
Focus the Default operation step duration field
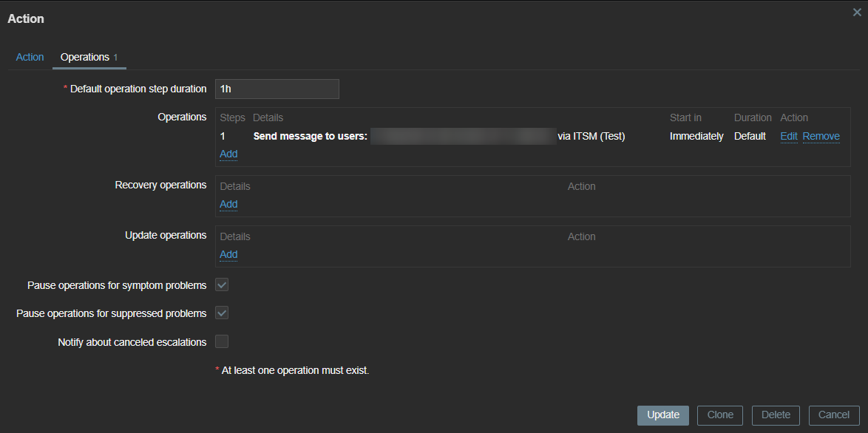click(x=277, y=89)
